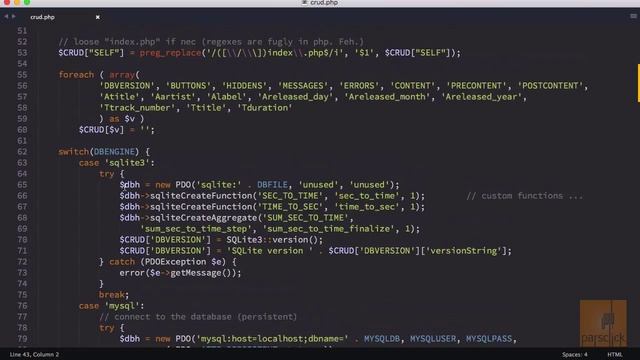The image size is (640, 360).
Task: Click the 'sum_sec_to_time_finalize' string
Action: click(x=329, y=229)
